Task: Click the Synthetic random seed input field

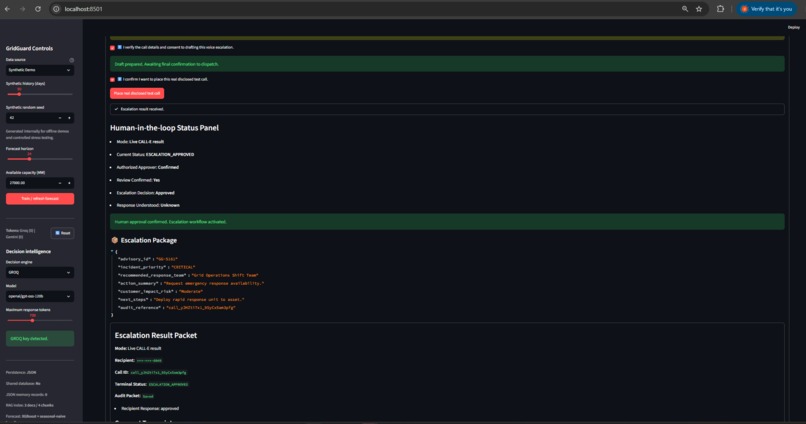Action: [30, 118]
